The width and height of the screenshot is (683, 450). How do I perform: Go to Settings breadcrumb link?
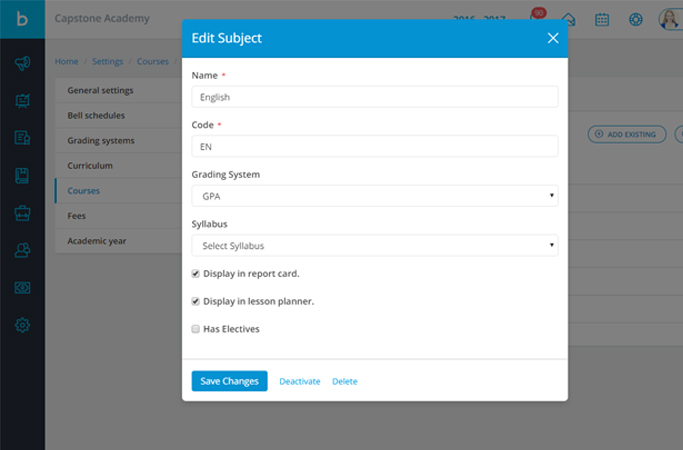point(108,61)
